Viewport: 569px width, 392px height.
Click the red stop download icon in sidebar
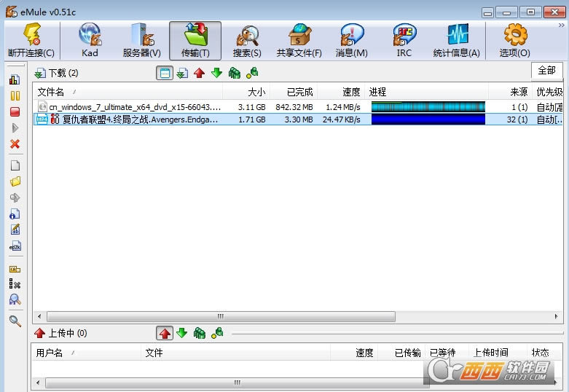point(15,111)
